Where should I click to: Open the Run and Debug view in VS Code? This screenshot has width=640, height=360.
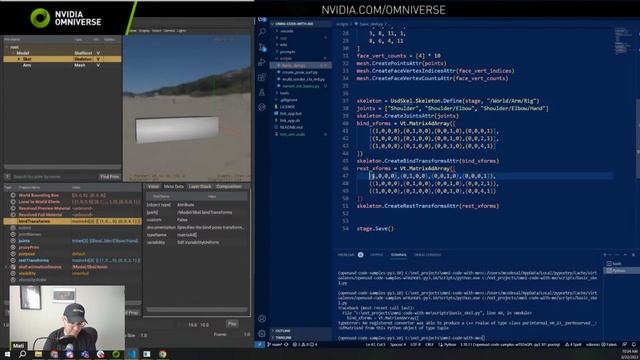coord(262,62)
